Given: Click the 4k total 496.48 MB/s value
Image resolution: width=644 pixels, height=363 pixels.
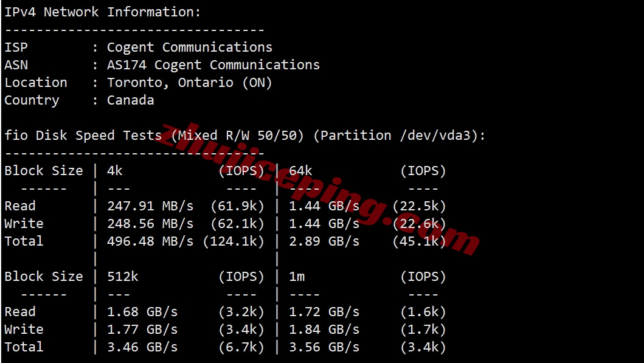Looking at the screenshot, I should coord(150,241).
